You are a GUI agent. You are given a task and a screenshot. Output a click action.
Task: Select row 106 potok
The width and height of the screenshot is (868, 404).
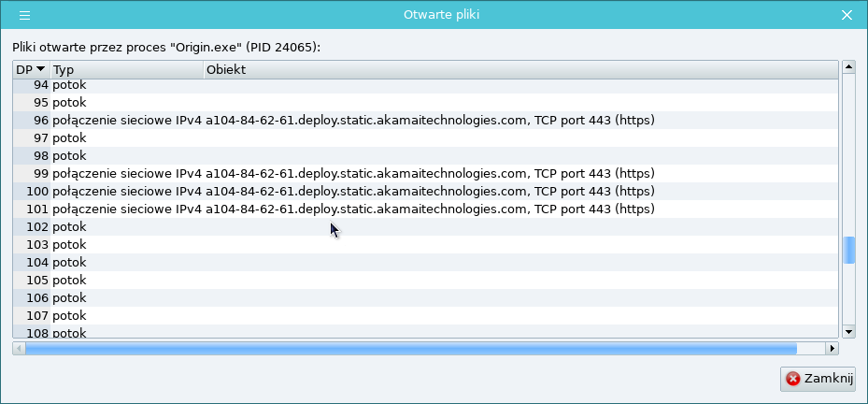[x=426, y=297]
